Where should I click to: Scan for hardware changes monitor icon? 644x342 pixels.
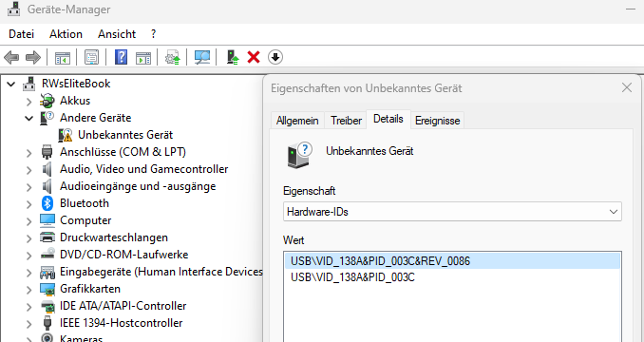(x=202, y=57)
